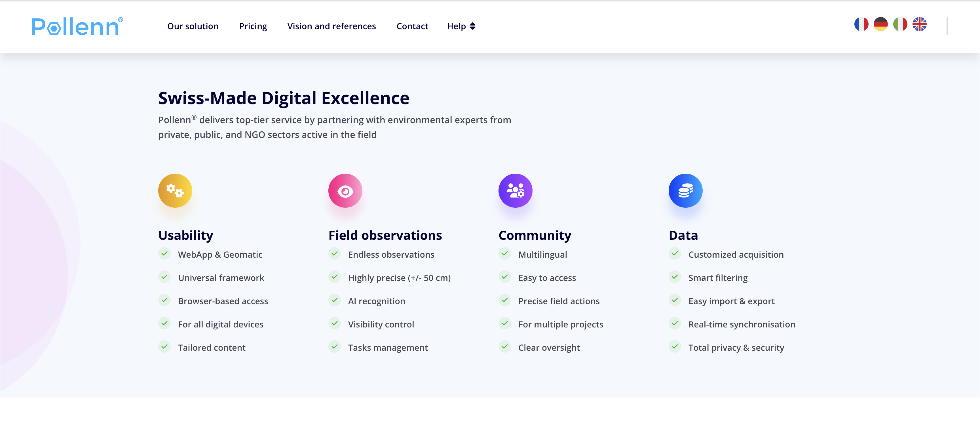Click the Pollenn logo

77,26
